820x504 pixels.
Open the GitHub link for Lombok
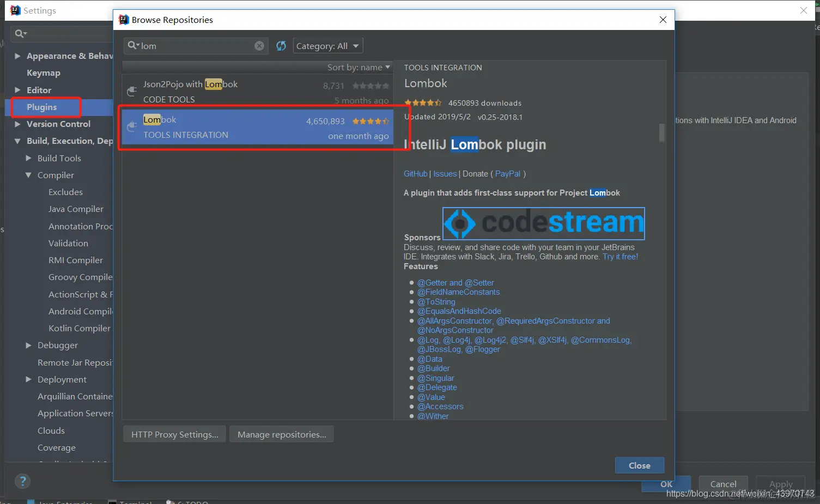tap(415, 174)
